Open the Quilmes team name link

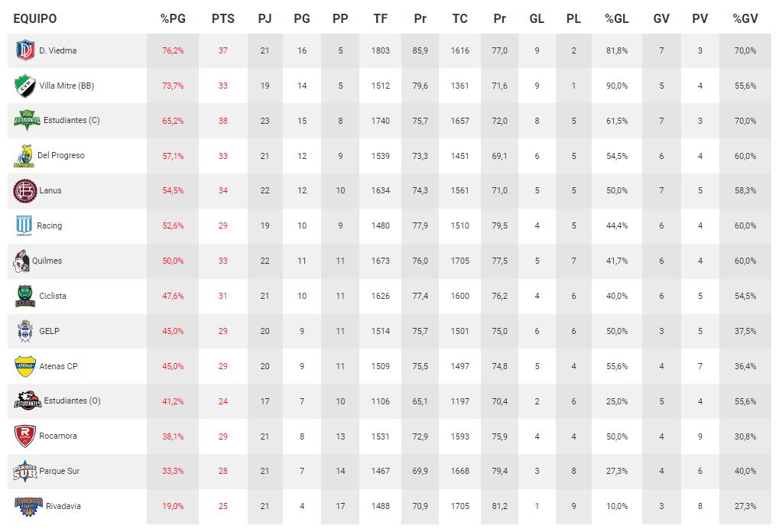point(47,261)
